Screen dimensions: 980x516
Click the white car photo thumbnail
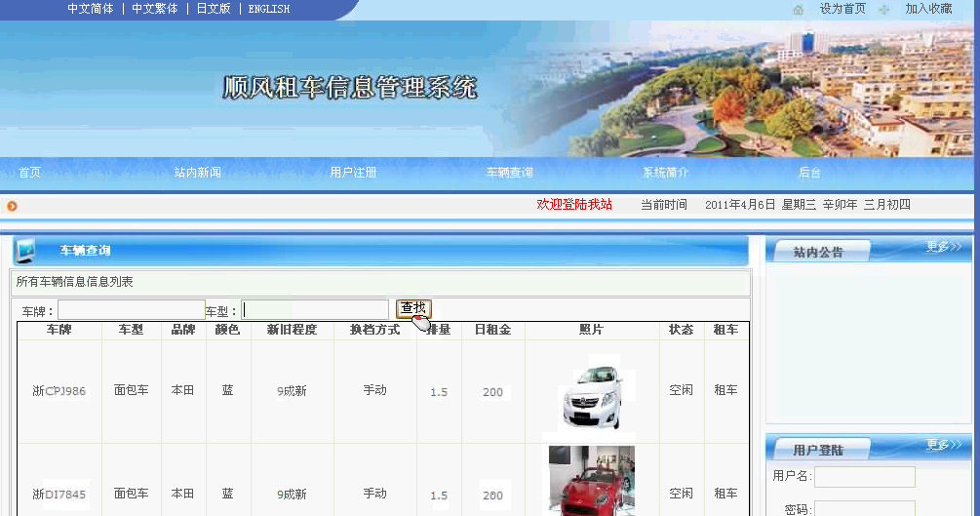[x=593, y=397]
